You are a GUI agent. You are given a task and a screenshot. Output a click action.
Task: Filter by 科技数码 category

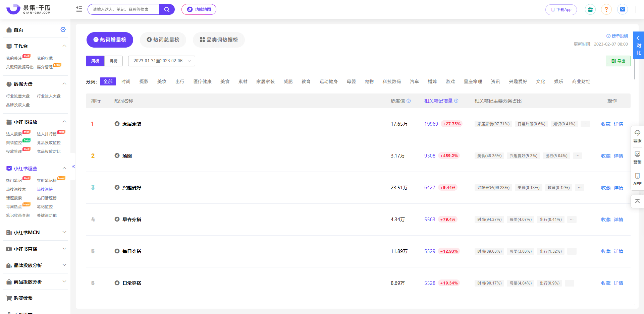tap(392, 81)
